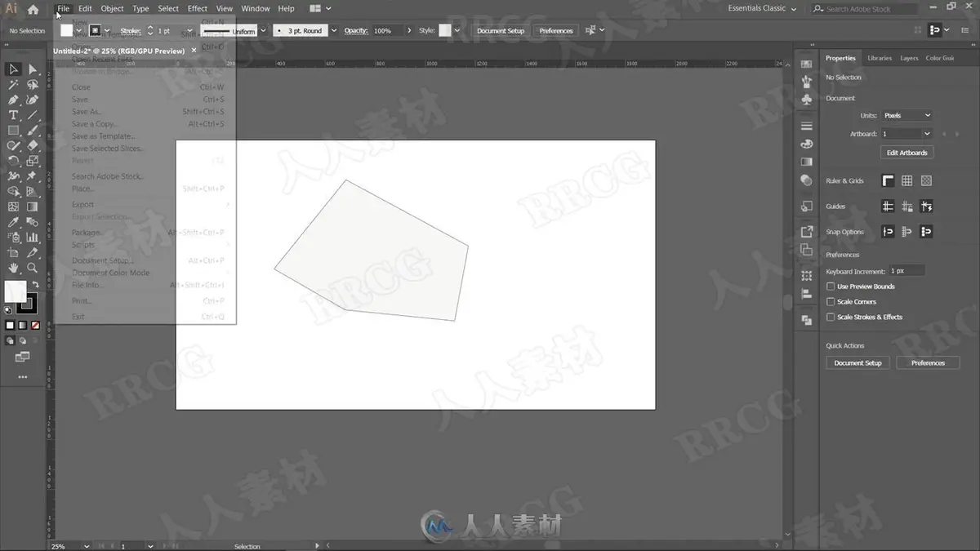Viewport: 980px width, 551px height.
Task: Choose the Pen tool
Action: (x=13, y=100)
